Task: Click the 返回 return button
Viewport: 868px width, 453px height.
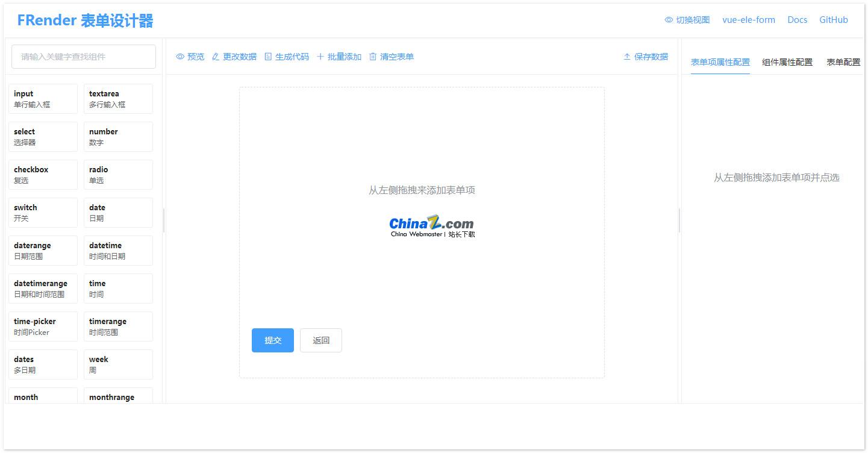Action: (x=321, y=340)
